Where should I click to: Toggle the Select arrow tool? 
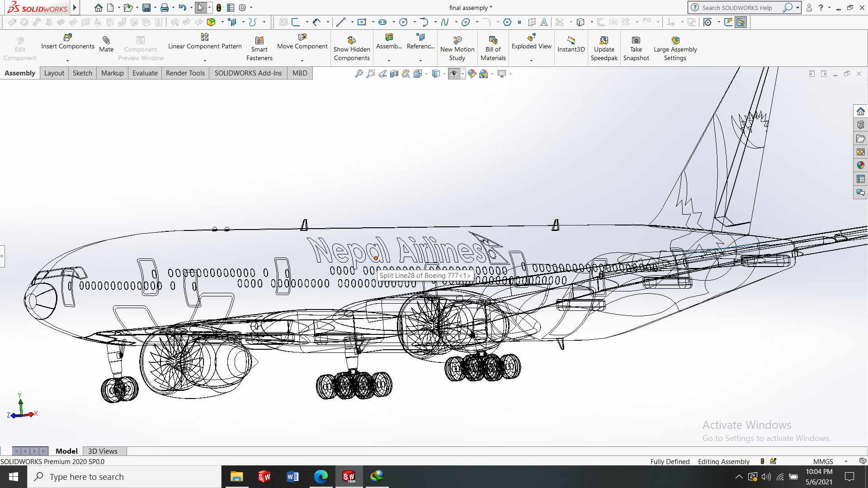point(201,8)
